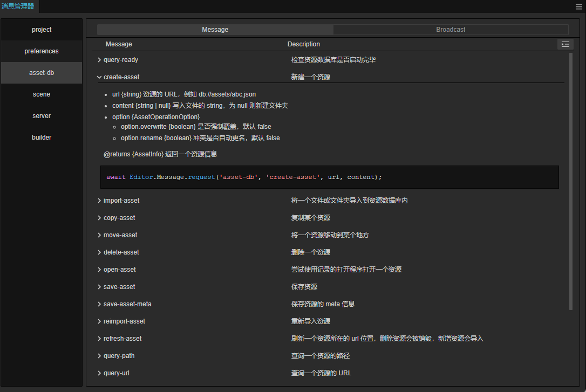Click the 尝试使用记录的打开程序打开一个资源 description
The image size is (586, 392).
point(346,270)
